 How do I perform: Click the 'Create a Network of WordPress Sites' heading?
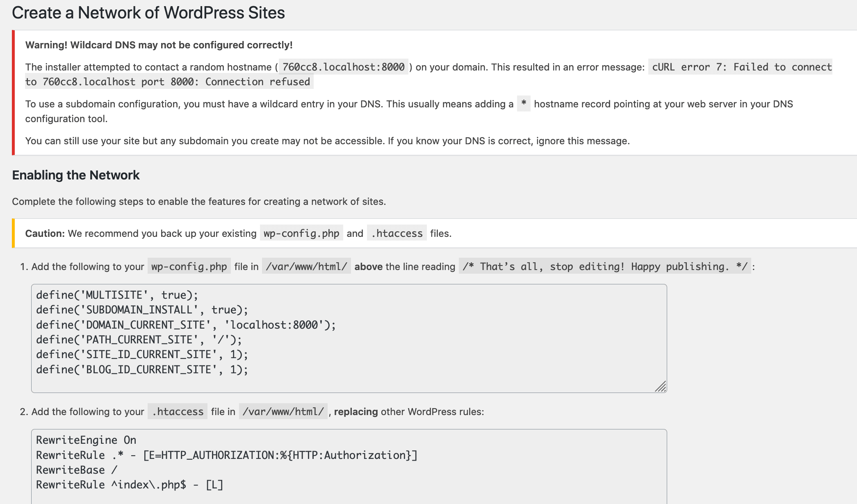tap(148, 13)
